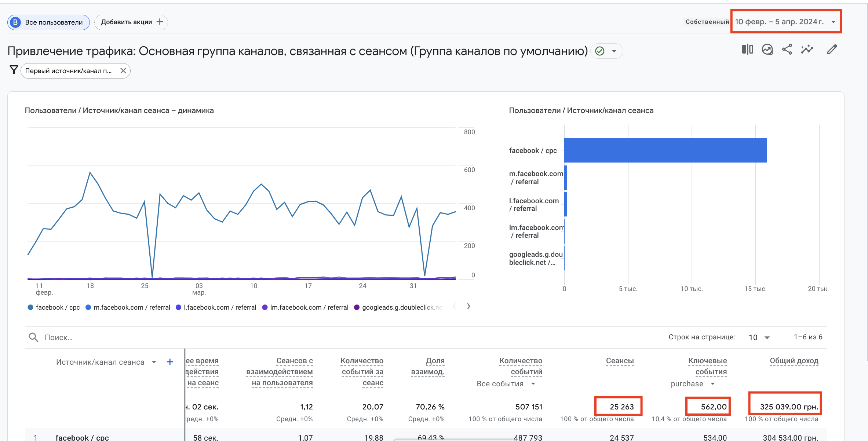Toggle googleads.g.doubleclick legend series
The height and width of the screenshot is (441, 868).
click(398, 307)
